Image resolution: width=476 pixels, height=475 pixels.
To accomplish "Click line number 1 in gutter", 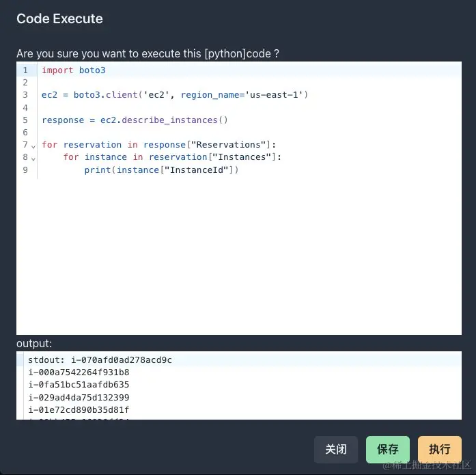I will click(x=25, y=70).
